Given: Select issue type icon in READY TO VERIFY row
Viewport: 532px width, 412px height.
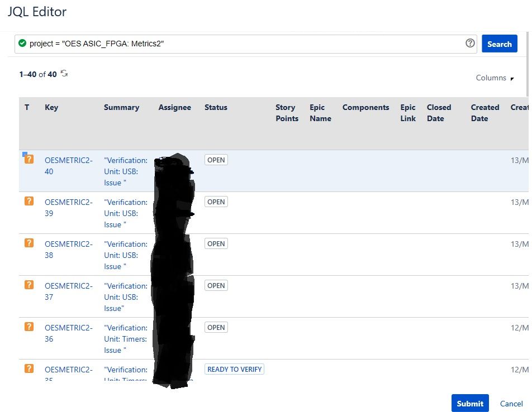Looking at the screenshot, I should point(29,368).
